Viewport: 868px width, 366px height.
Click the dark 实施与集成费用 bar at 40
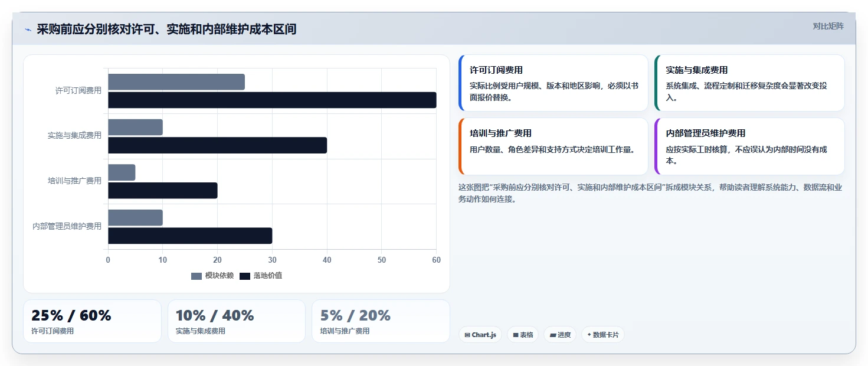(x=217, y=145)
